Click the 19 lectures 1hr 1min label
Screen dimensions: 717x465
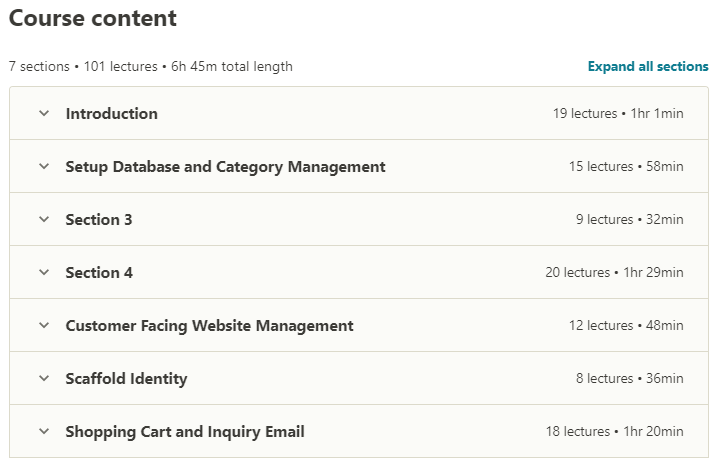[618, 113]
